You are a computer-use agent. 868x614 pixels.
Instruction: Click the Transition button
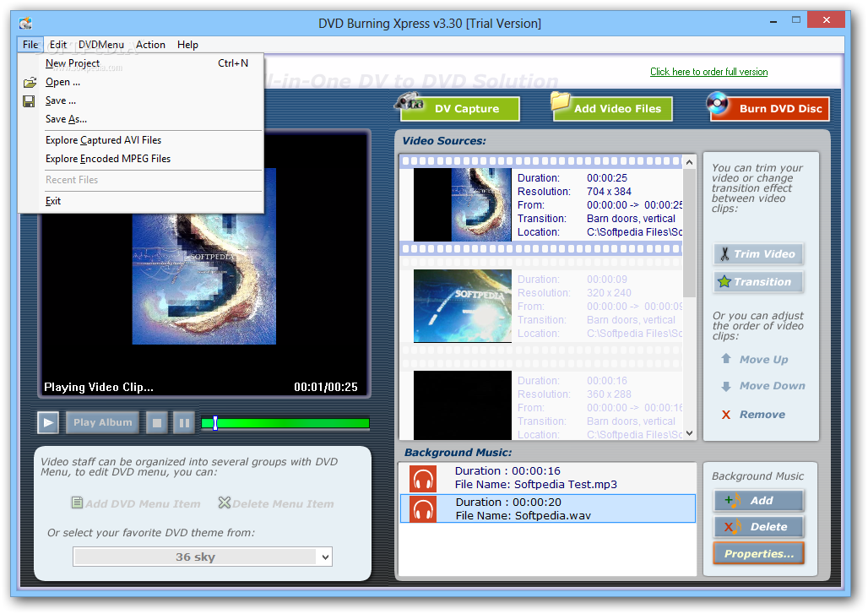coord(758,282)
